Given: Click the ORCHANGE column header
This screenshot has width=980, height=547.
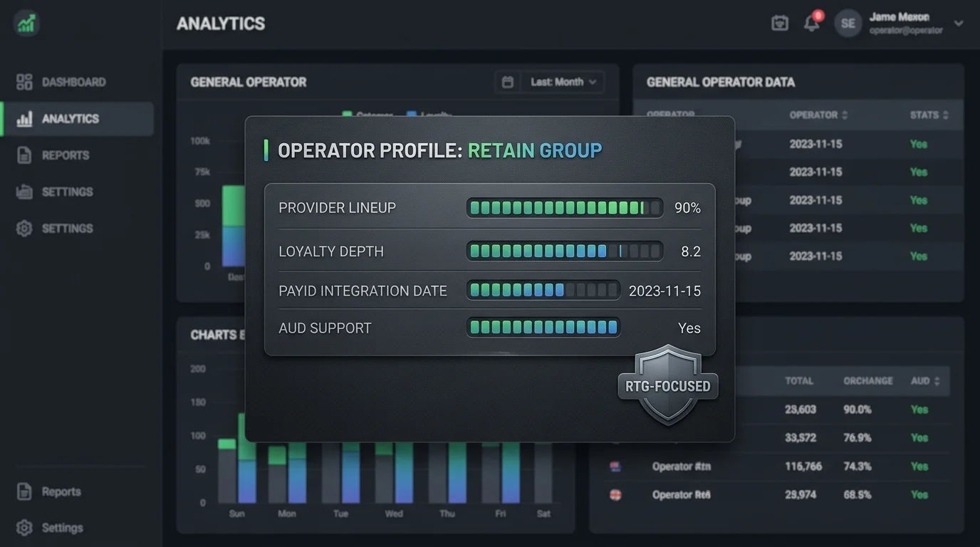Looking at the screenshot, I should pos(868,381).
